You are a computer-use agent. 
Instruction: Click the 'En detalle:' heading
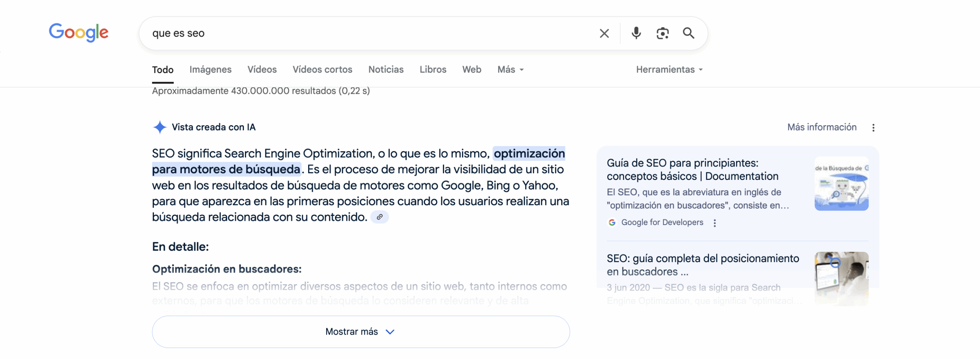pyautogui.click(x=180, y=247)
